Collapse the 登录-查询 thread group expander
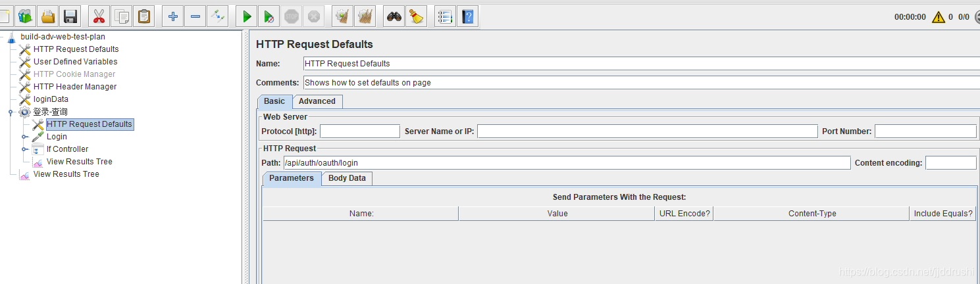The height and width of the screenshot is (284, 980). [11, 112]
